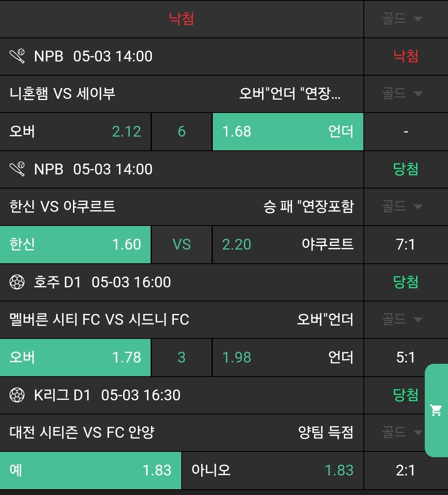Click the baseball icon beside 니혼햄 match
Viewport: 448px width, 495px height.
[x=17, y=56]
